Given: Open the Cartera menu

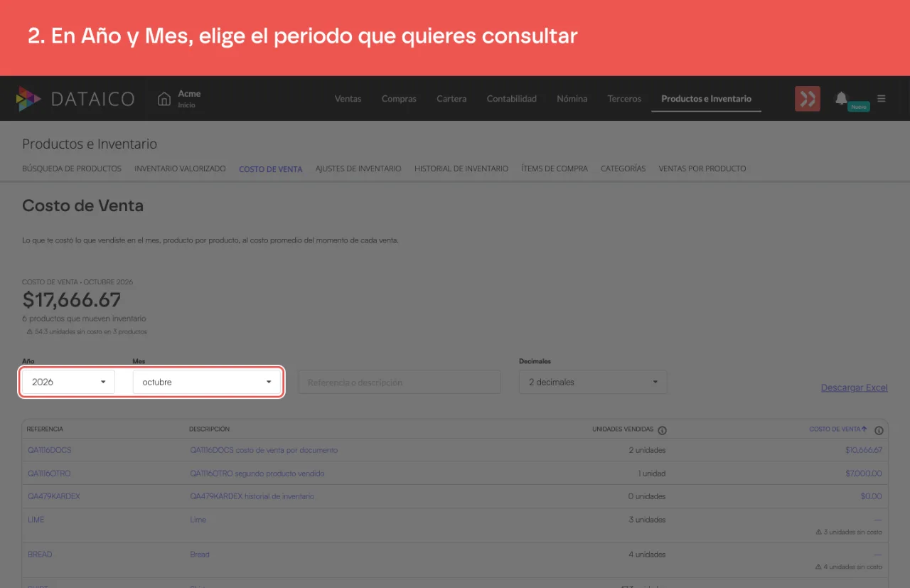Looking at the screenshot, I should click(451, 99).
